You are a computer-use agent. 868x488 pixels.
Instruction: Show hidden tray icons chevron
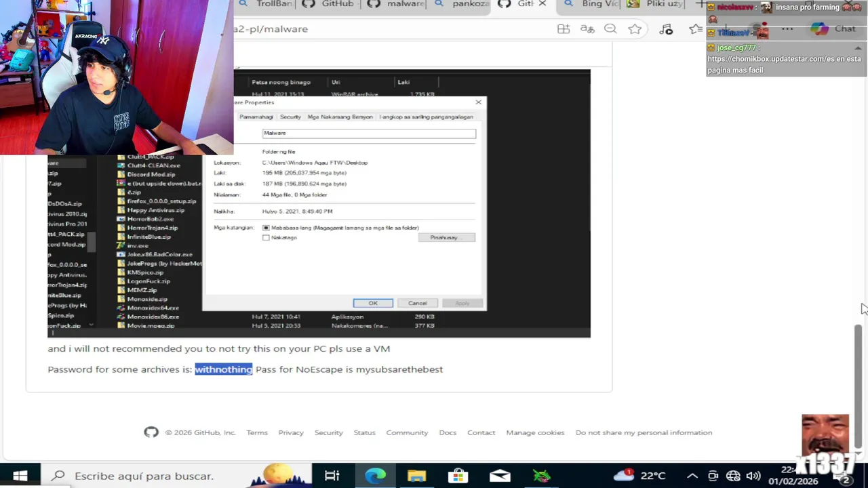coord(692,476)
